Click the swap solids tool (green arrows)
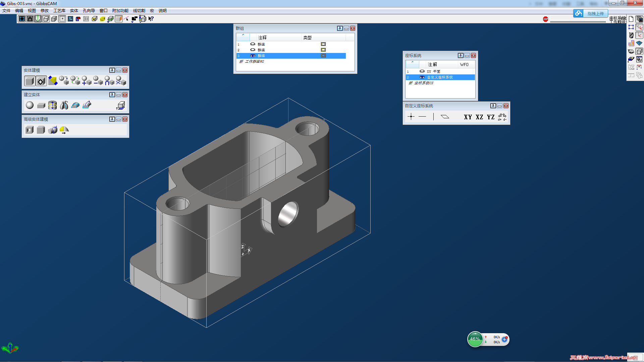 click(75, 80)
